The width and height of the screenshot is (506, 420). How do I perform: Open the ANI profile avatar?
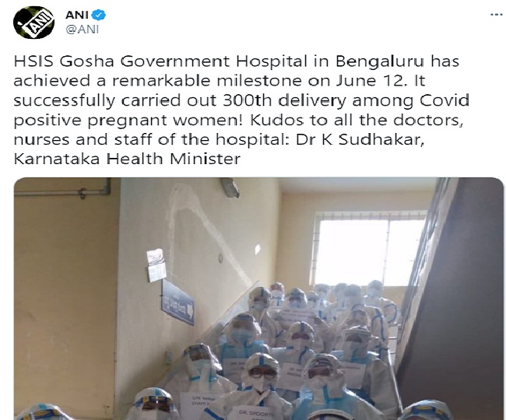[33, 23]
